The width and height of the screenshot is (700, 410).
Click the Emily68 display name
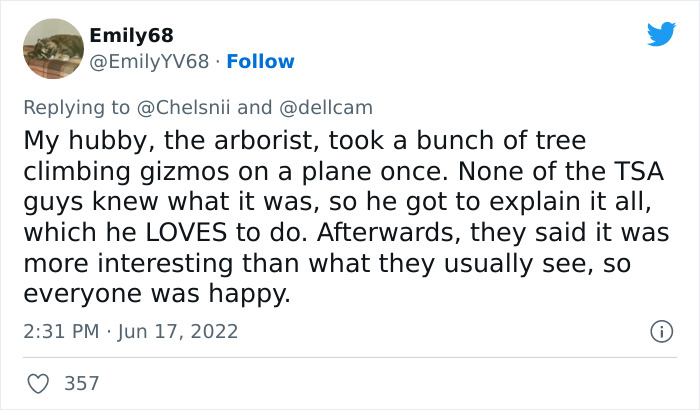131,36
